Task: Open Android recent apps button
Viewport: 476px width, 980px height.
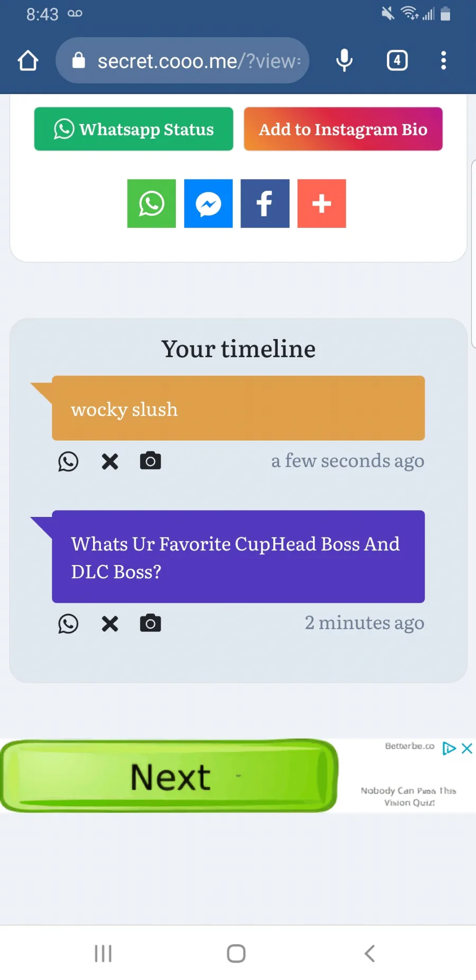Action: pos(103,954)
